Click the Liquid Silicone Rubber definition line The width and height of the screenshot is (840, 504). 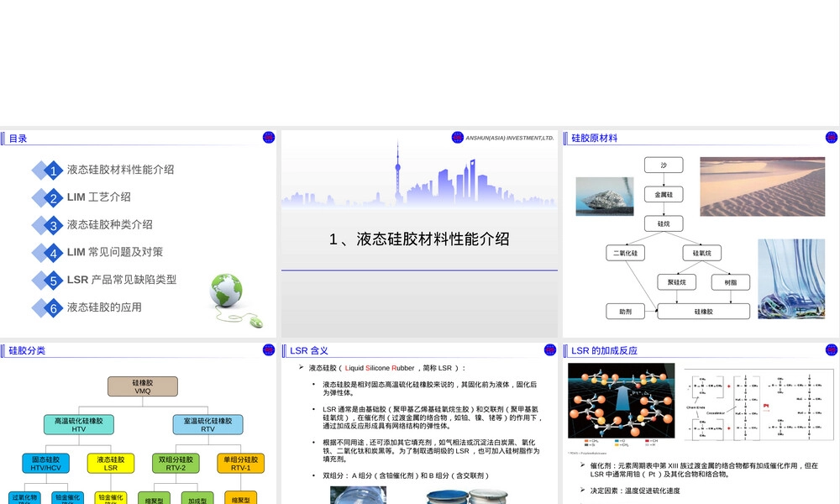point(387,368)
